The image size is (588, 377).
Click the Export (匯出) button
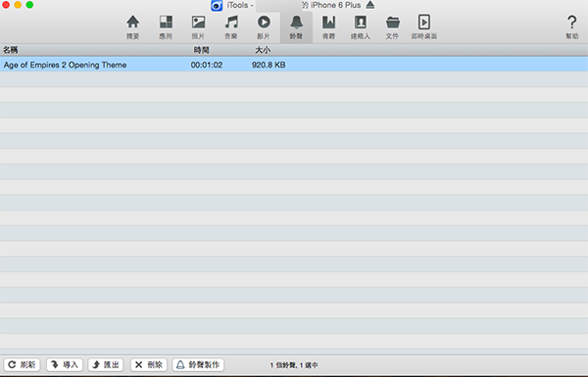106,364
